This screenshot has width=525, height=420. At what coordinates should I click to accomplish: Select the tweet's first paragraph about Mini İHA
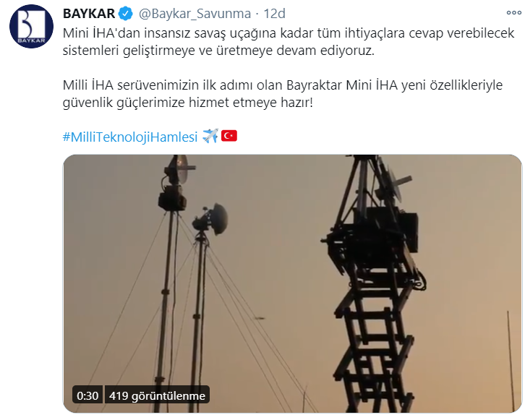pyautogui.click(x=289, y=42)
